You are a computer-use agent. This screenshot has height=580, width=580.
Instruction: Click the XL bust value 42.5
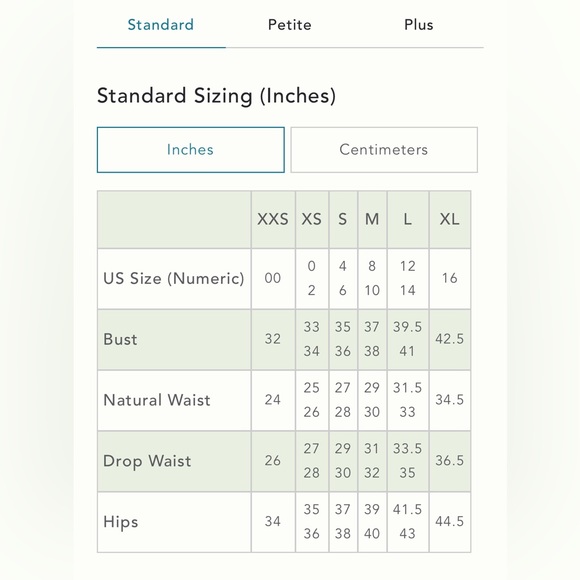click(449, 339)
